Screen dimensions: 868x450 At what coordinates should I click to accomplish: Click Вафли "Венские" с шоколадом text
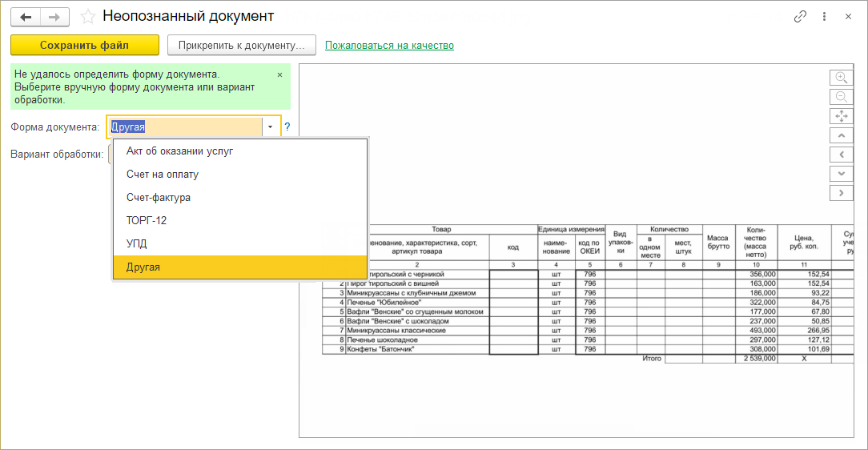coord(397,322)
